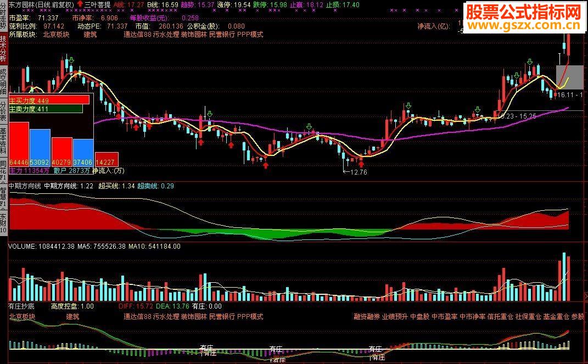Click the DEA: 13.76 value

(172, 306)
